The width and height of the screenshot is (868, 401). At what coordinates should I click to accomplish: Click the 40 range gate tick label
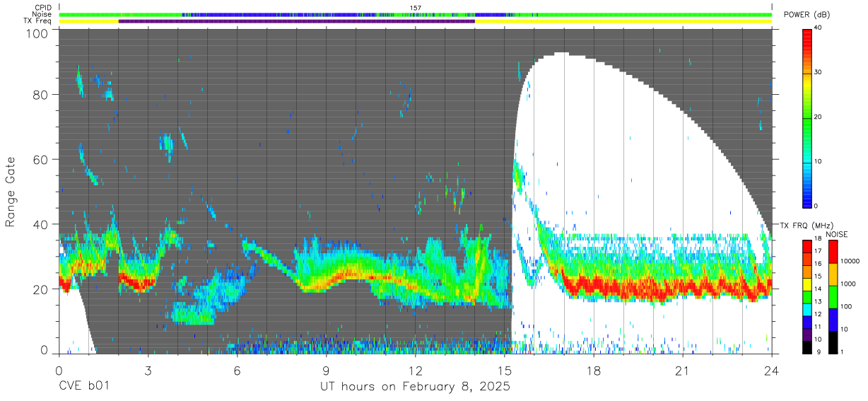point(40,224)
